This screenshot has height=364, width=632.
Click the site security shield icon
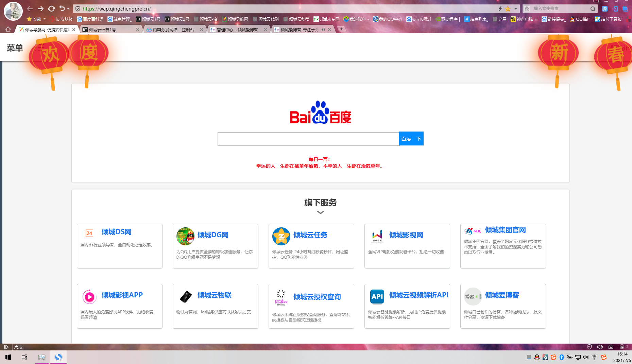(x=78, y=9)
